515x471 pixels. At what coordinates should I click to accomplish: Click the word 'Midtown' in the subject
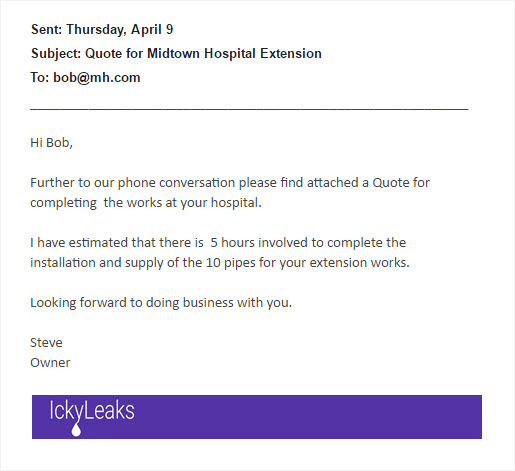pyautogui.click(x=173, y=54)
